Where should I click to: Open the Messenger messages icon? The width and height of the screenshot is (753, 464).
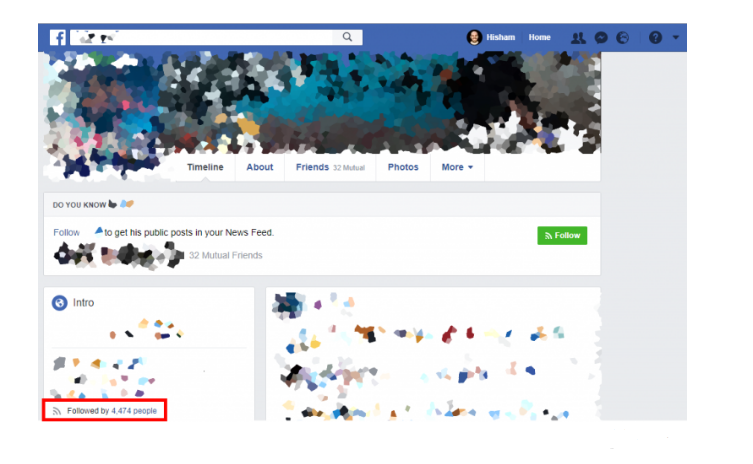click(x=601, y=37)
